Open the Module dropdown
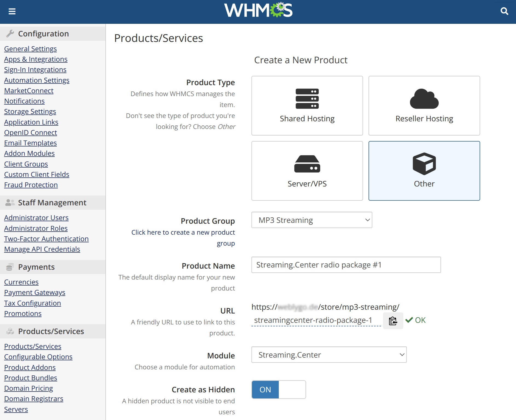516x420 pixels. tap(329, 355)
